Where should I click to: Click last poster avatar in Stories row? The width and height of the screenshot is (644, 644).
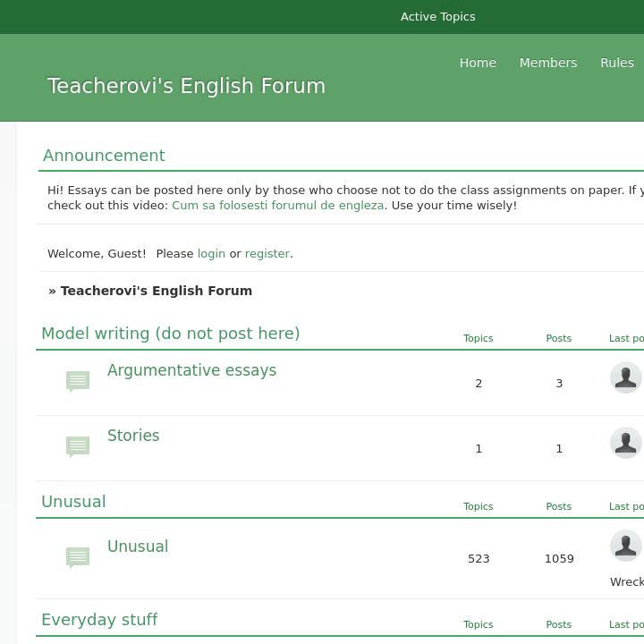[x=625, y=443]
